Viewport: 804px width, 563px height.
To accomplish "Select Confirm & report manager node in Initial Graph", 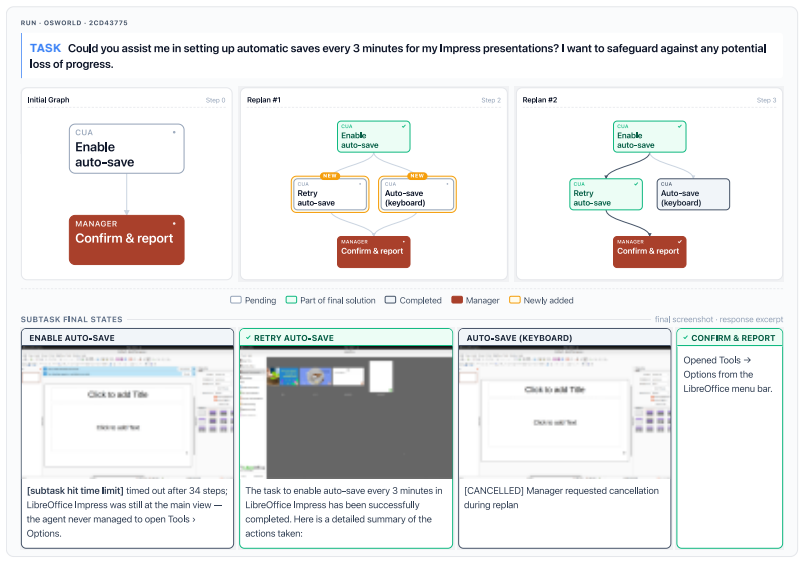I will pyautogui.click(x=127, y=239).
